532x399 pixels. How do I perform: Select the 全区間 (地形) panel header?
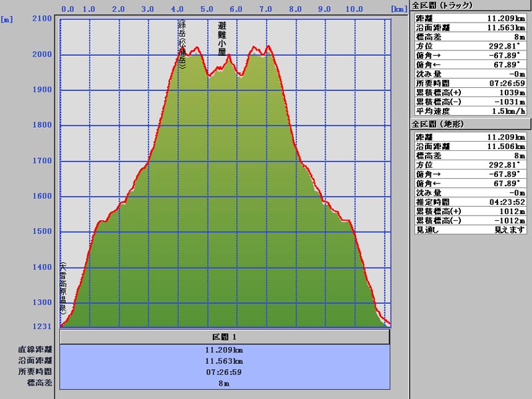(x=438, y=124)
